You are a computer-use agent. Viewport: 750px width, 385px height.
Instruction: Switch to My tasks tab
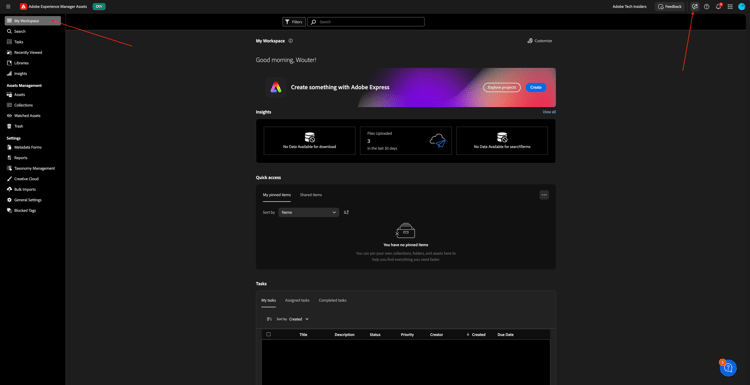[x=268, y=301]
